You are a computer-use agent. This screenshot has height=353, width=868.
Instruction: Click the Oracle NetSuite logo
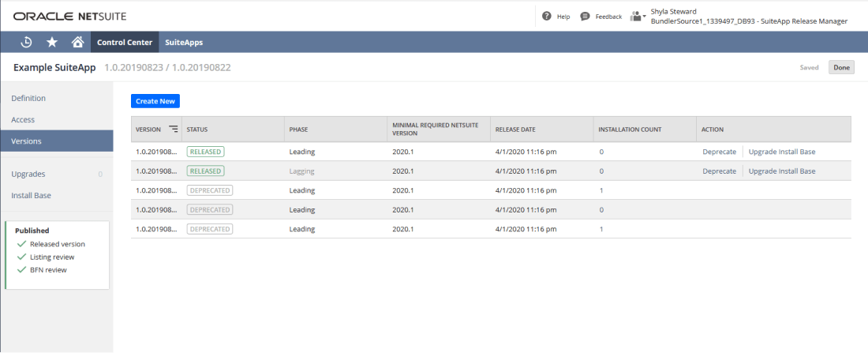(69, 17)
